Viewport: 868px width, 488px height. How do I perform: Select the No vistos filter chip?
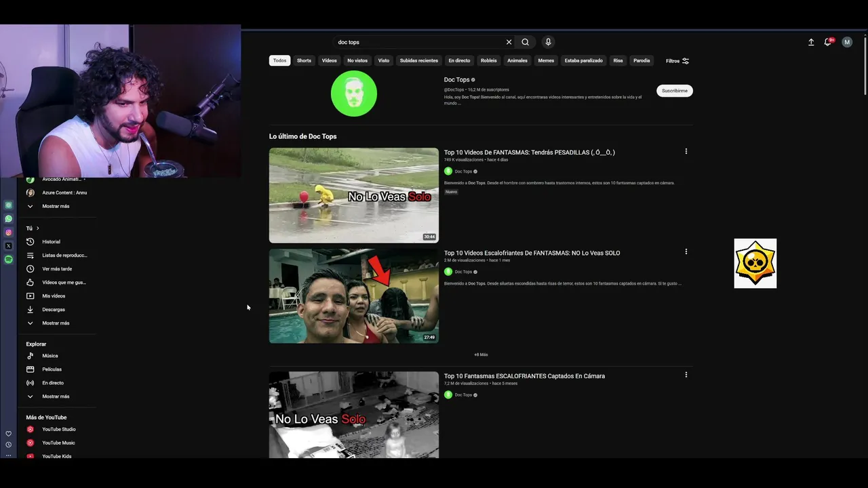357,61
